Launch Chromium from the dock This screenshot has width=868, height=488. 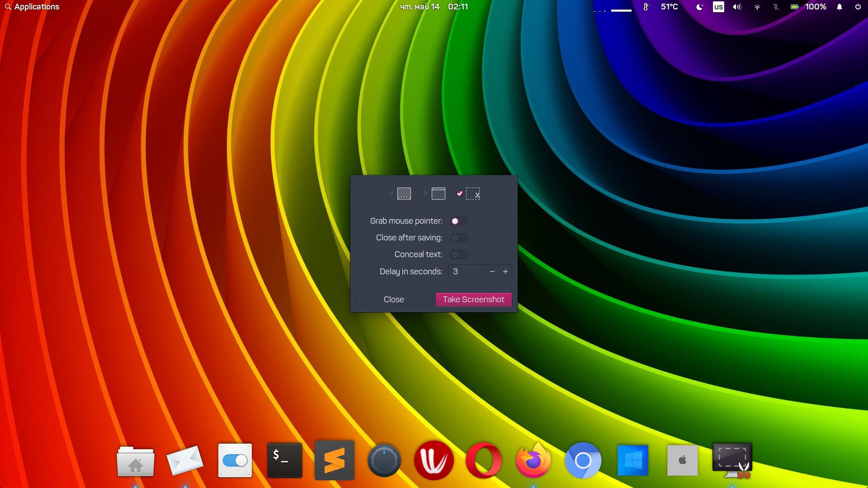583,460
